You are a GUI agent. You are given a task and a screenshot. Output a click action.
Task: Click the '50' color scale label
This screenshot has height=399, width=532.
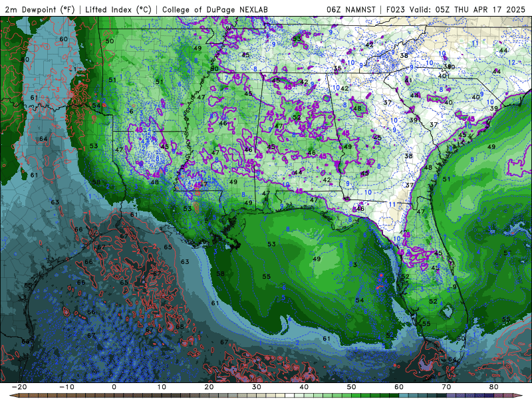352,387
